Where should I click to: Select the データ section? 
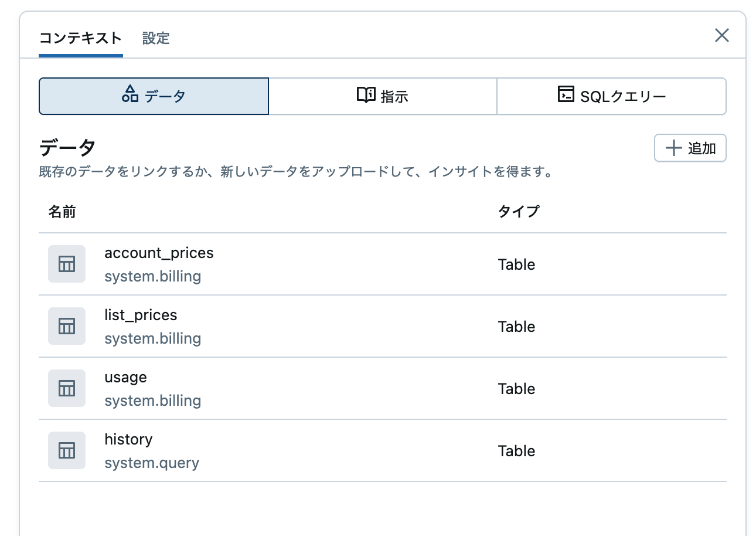click(153, 96)
